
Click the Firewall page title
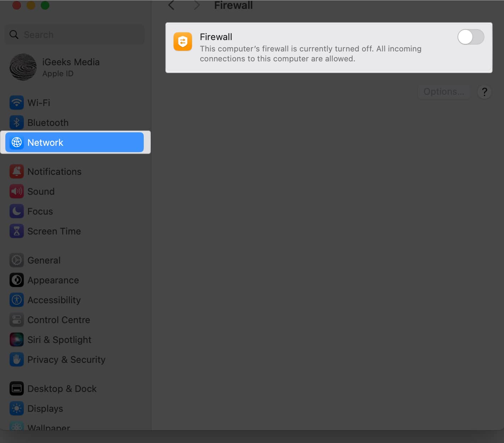click(x=233, y=5)
